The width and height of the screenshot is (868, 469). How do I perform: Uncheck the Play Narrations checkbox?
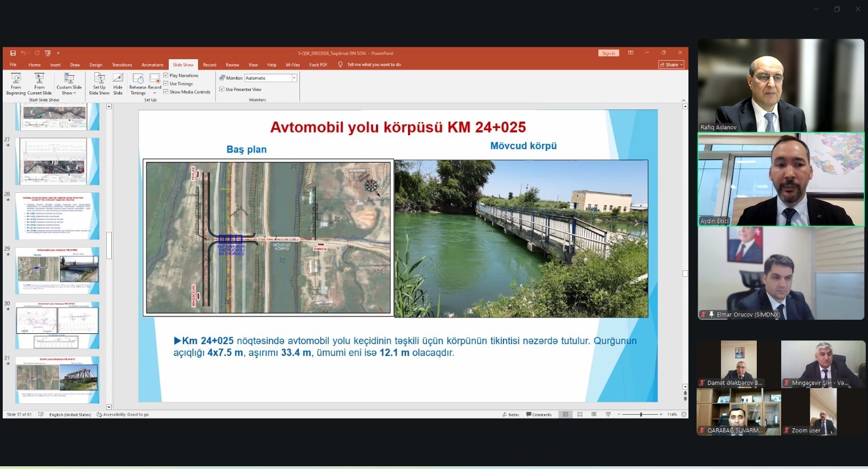click(x=166, y=75)
